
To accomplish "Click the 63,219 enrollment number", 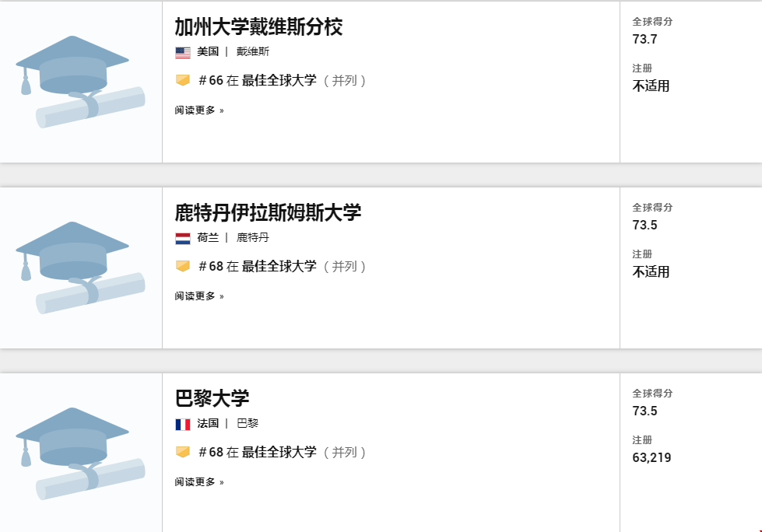I will tap(651, 457).
